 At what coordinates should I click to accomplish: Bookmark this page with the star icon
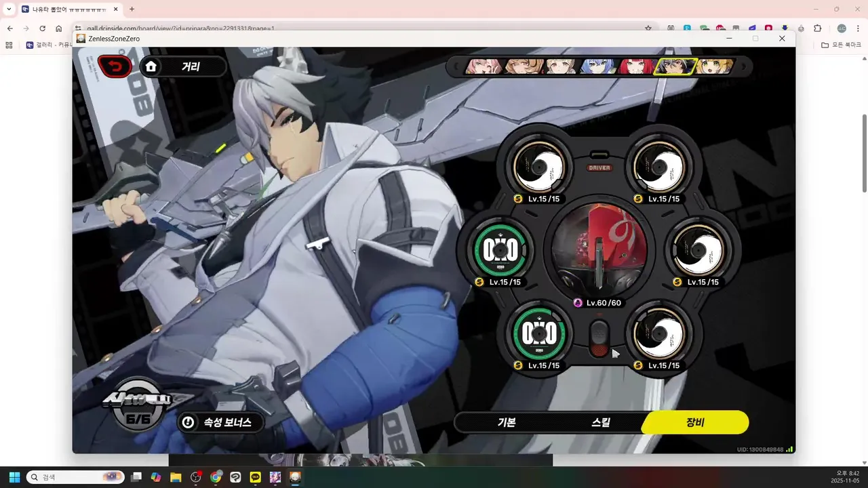coord(648,28)
